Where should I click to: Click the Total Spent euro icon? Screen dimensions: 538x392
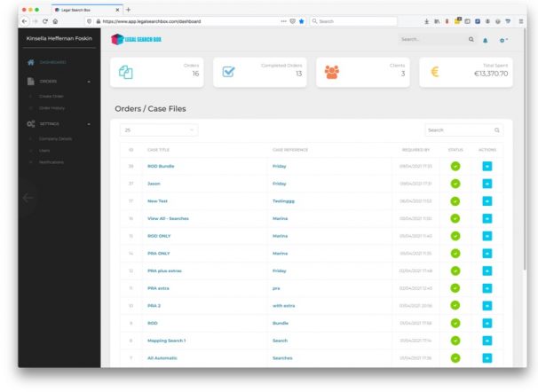click(435, 72)
